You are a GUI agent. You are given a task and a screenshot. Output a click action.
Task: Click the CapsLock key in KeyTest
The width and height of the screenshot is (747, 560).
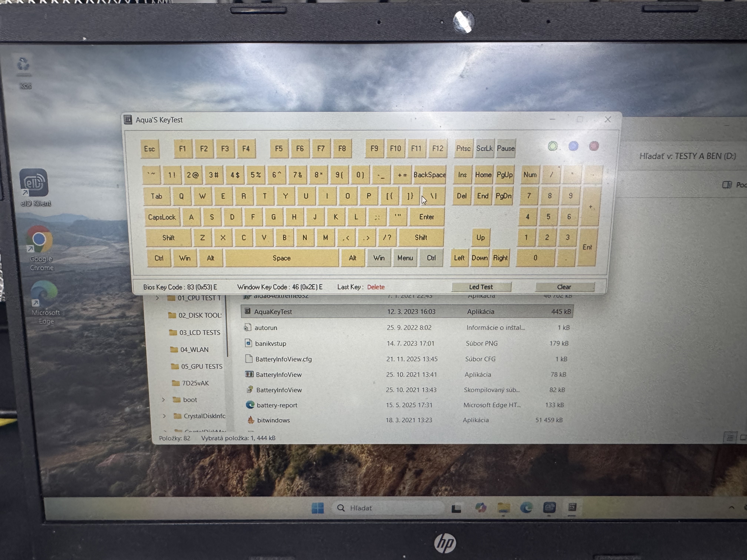162,217
